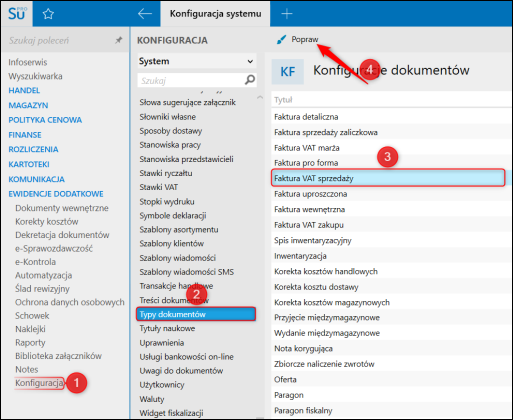The width and height of the screenshot is (513, 420).
Task: Open Konfiguracja link in sidebar
Action: pyautogui.click(x=39, y=383)
